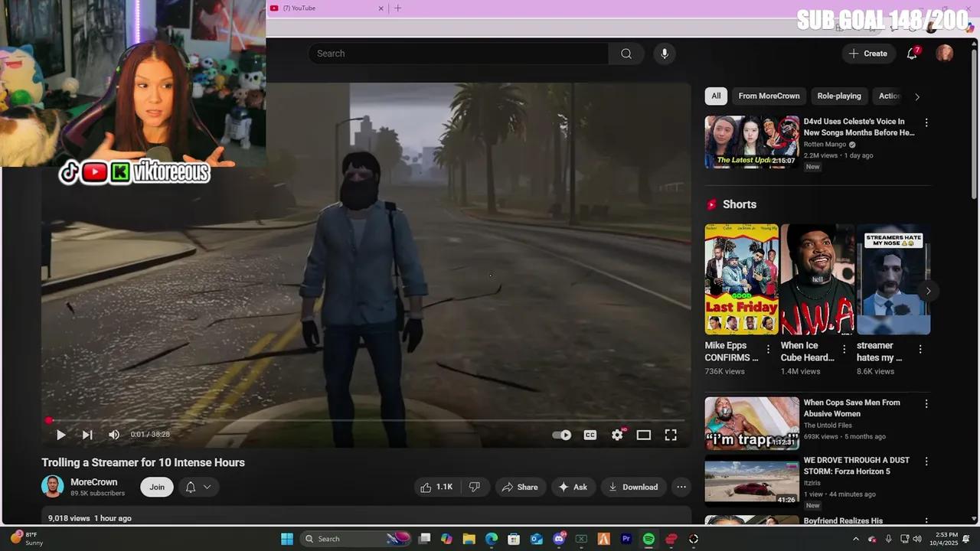This screenshot has height=551, width=980.
Task: Open the weather widget 81°F Sunny
Action: point(28,539)
